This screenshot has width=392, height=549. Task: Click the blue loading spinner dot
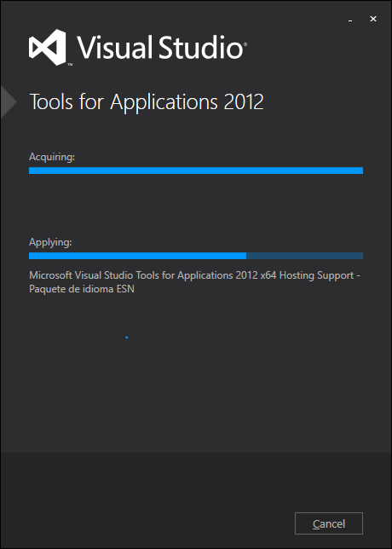tap(126, 338)
